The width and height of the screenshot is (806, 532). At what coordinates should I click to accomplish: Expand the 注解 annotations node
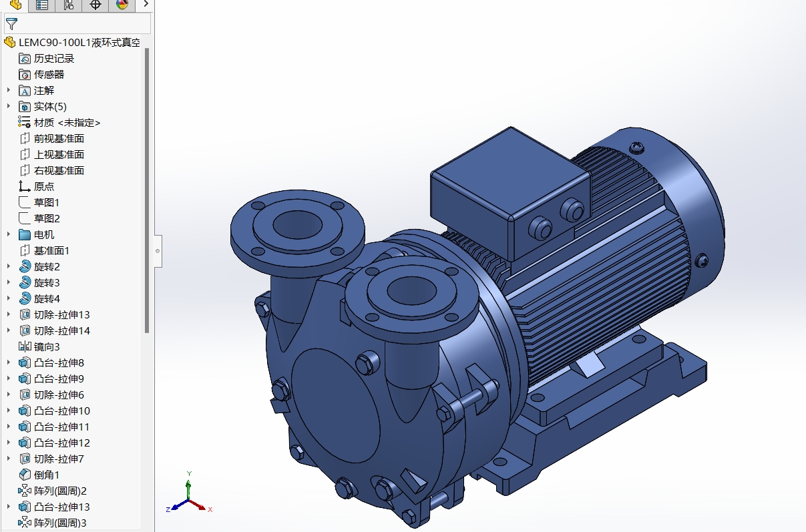click(x=9, y=90)
